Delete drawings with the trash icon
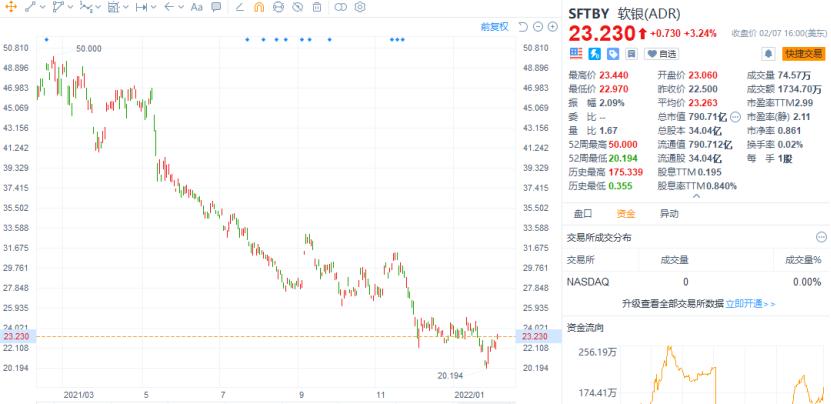Image resolution: width=831 pixels, height=404 pixels. [x=316, y=7]
